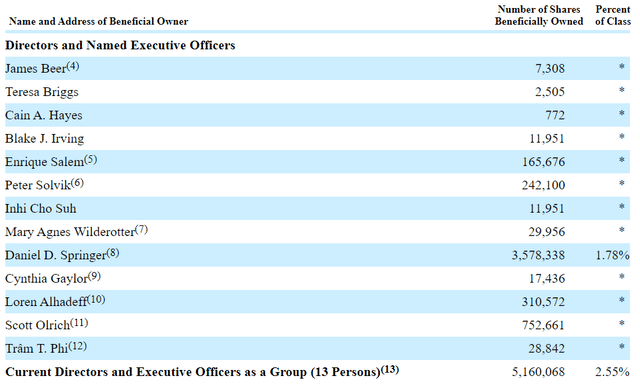Click the name Trâm T. Phi
640x388 pixels.
pos(36,348)
